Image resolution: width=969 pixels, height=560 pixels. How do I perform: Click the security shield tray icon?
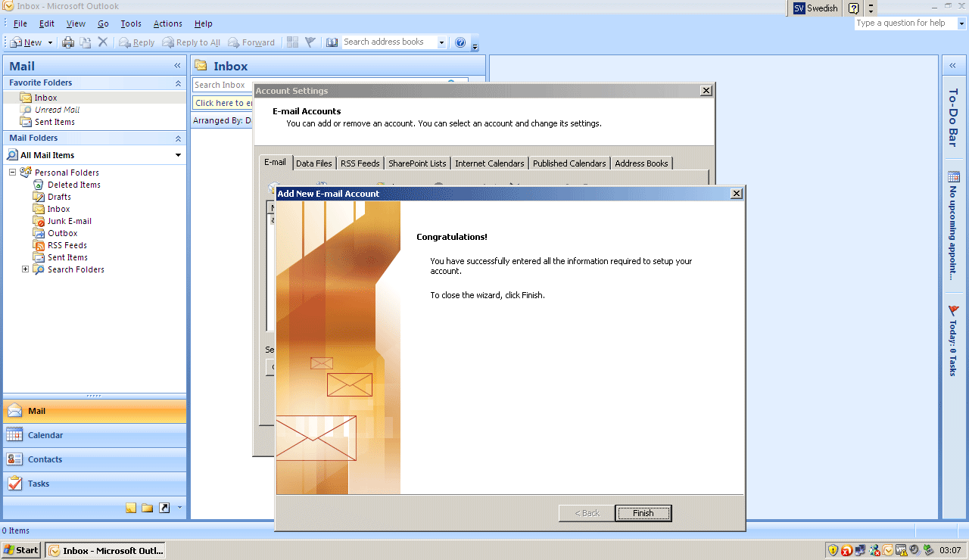pos(833,550)
